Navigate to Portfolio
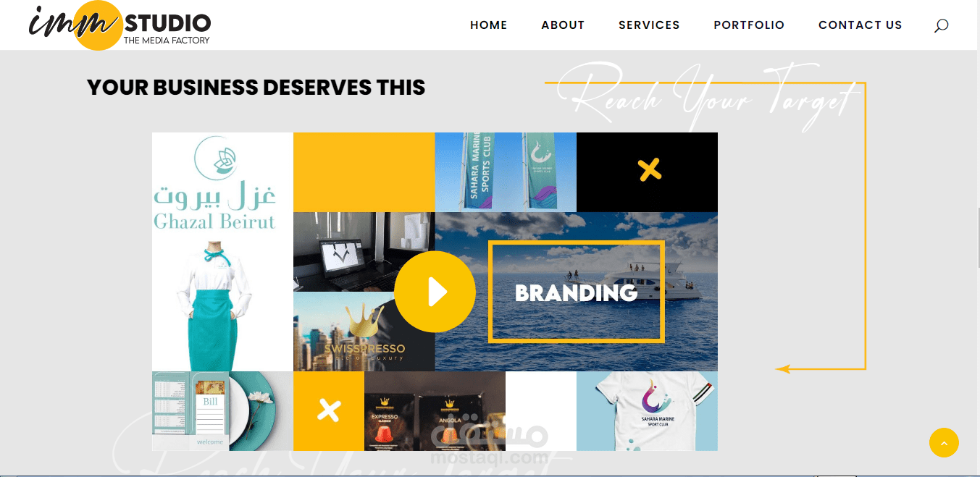The height and width of the screenshot is (477, 980). point(749,25)
